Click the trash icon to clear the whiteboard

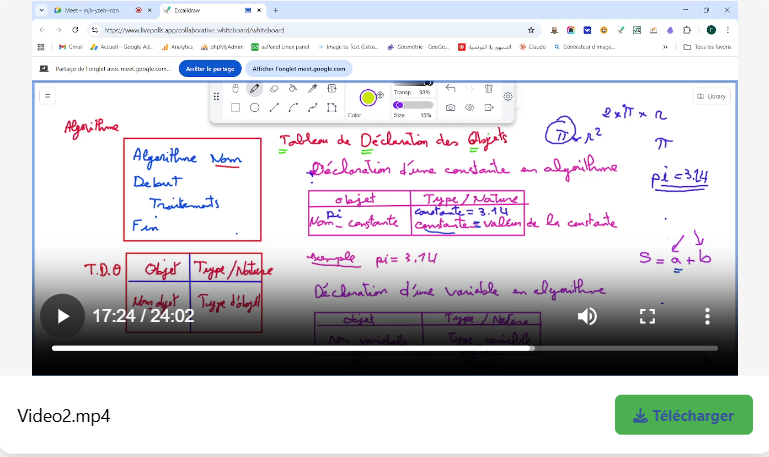pos(489,89)
